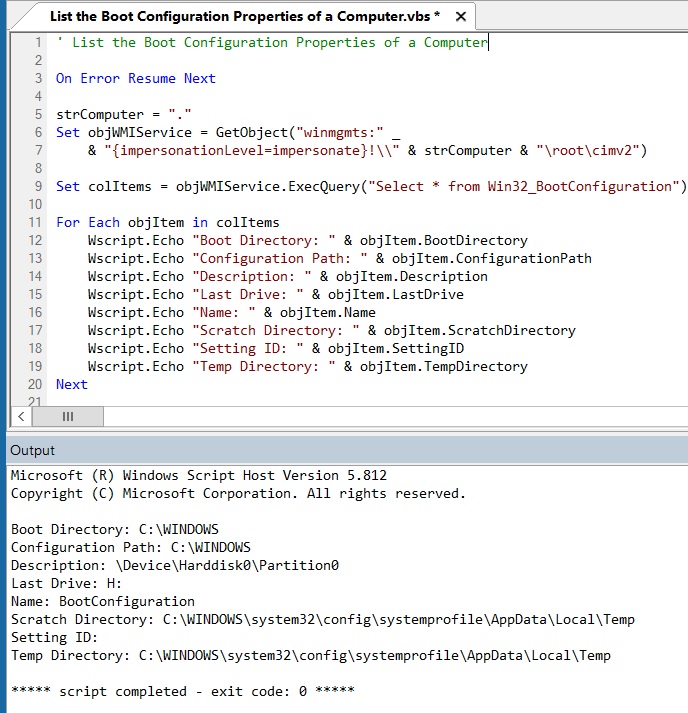Image resolution: width=688 pixels, height=713 pixels.
Task: Click 'objItem.Name' in code
Action: 327,312
